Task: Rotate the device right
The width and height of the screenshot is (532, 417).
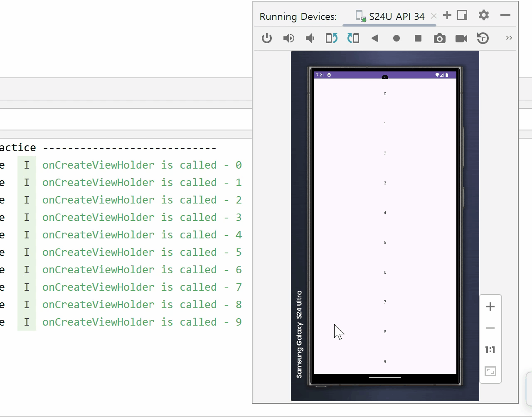Action: [353, 38]
